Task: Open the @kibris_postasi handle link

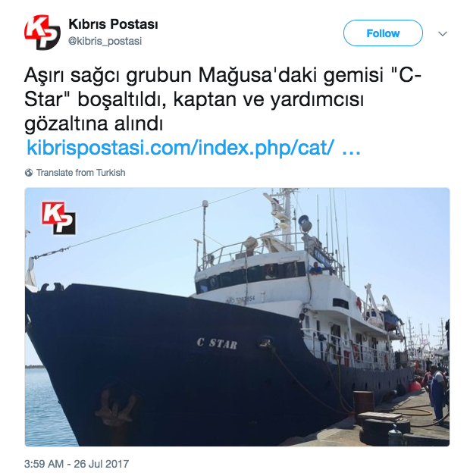Action: (x=105, y=41)
